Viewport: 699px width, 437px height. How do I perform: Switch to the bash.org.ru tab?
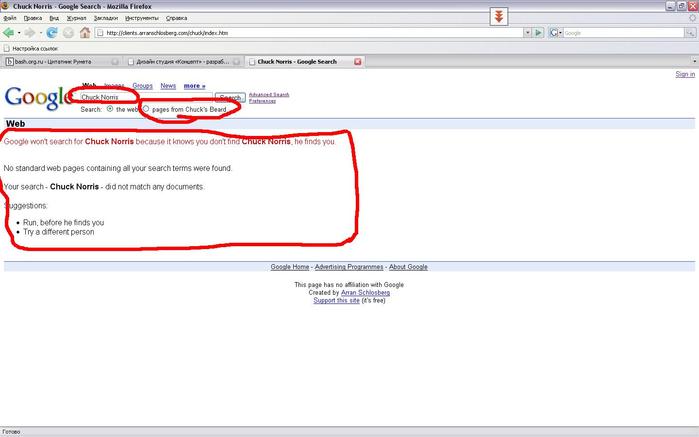click(x=62, y=62)
